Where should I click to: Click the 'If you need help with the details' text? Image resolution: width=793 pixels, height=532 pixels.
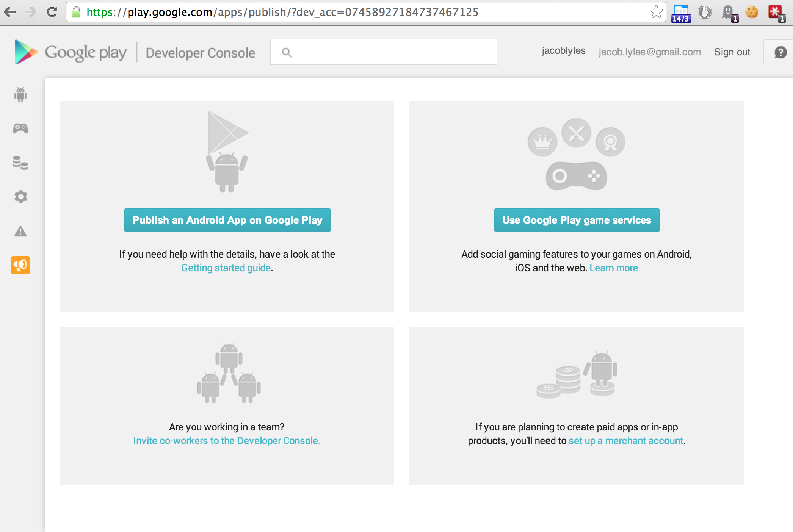[227, 254]
